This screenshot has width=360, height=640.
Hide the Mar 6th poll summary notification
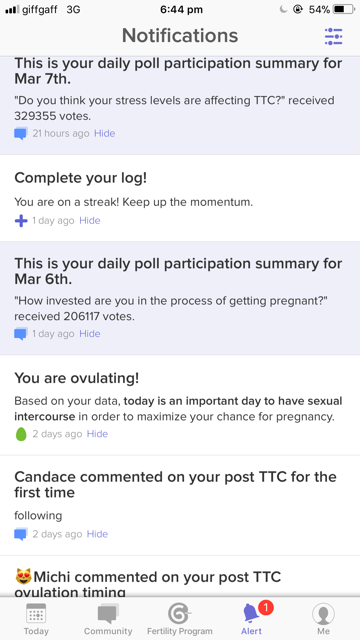90,334
